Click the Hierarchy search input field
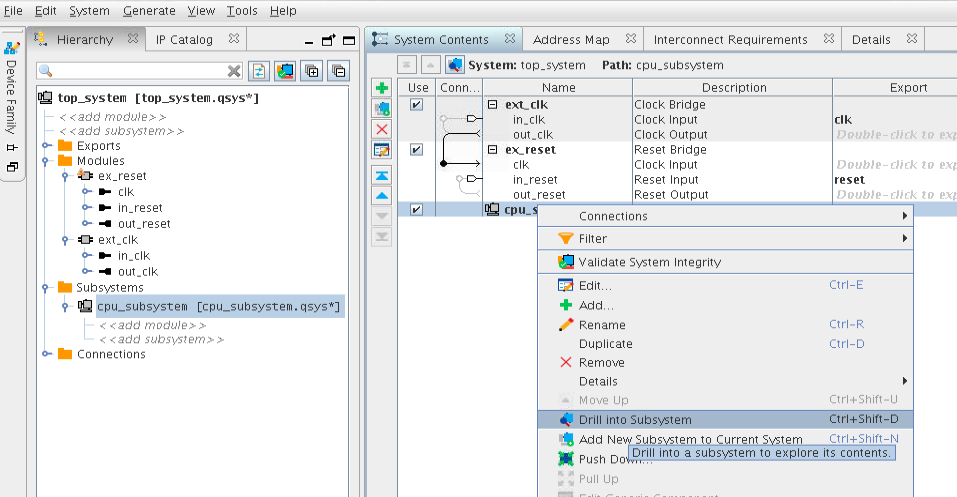This screenshot has width=957, height=497. point(130,71)
